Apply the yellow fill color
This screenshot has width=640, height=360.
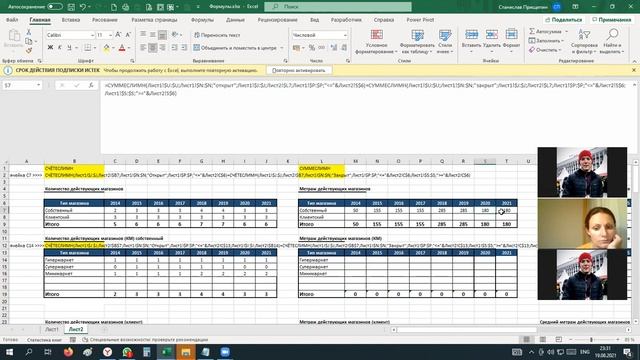[x=107, y=48]
